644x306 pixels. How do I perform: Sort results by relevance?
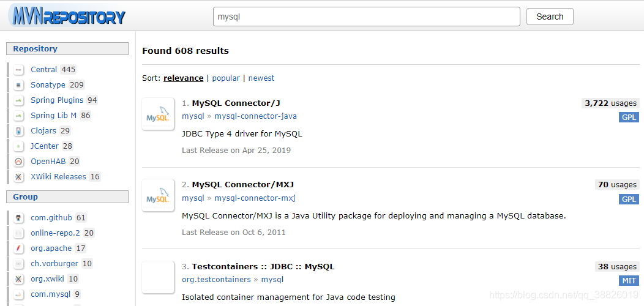[x=183, y=78]
